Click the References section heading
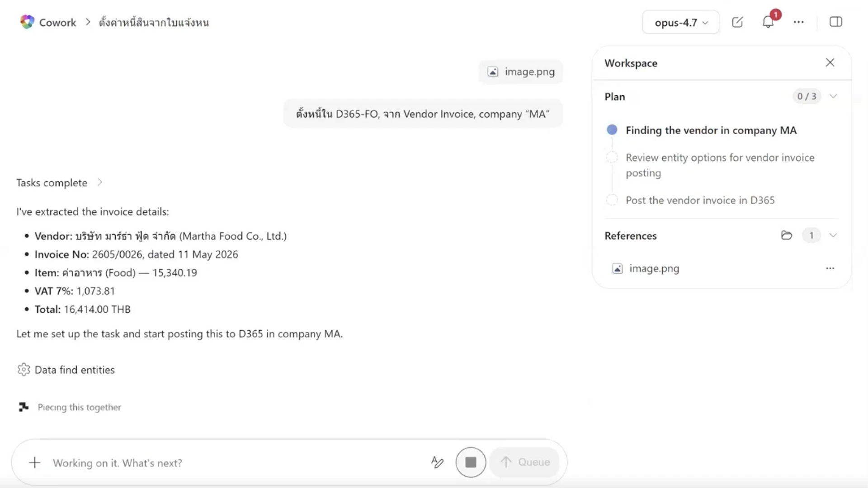868x488 pixels. tap(630, 236)
